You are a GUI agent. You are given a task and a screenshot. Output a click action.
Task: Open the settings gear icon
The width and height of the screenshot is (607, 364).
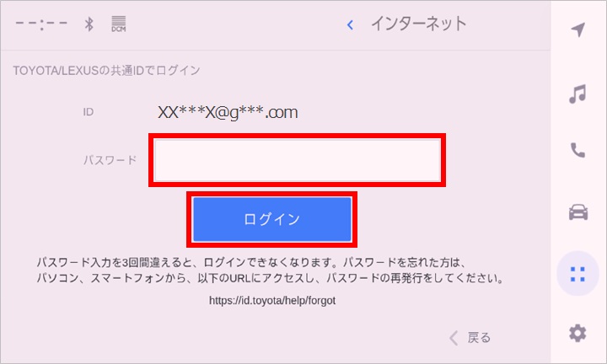[577, 333]
